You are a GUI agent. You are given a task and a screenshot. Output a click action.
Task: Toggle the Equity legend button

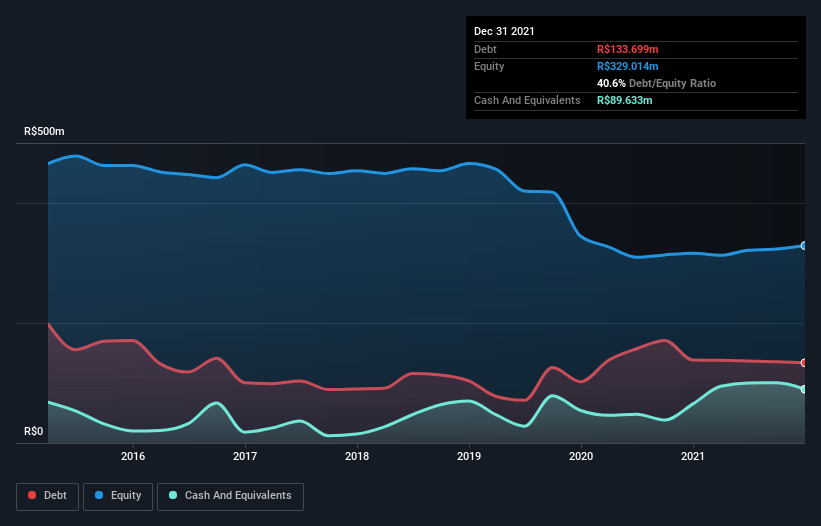(x=118, y=496)
